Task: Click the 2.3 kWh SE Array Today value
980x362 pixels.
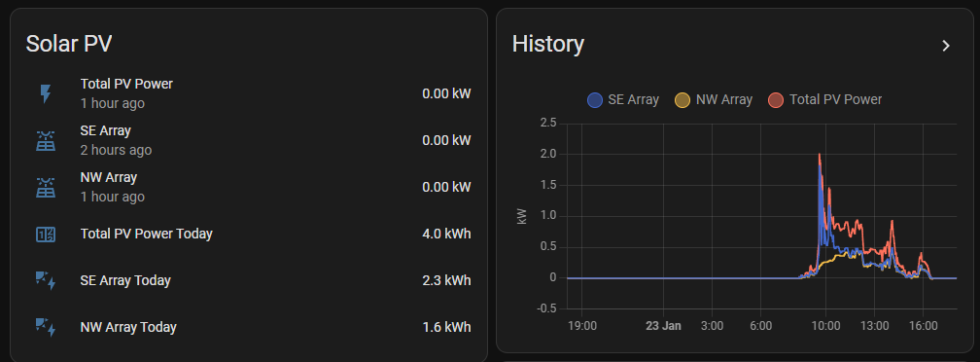Action: 446,280
